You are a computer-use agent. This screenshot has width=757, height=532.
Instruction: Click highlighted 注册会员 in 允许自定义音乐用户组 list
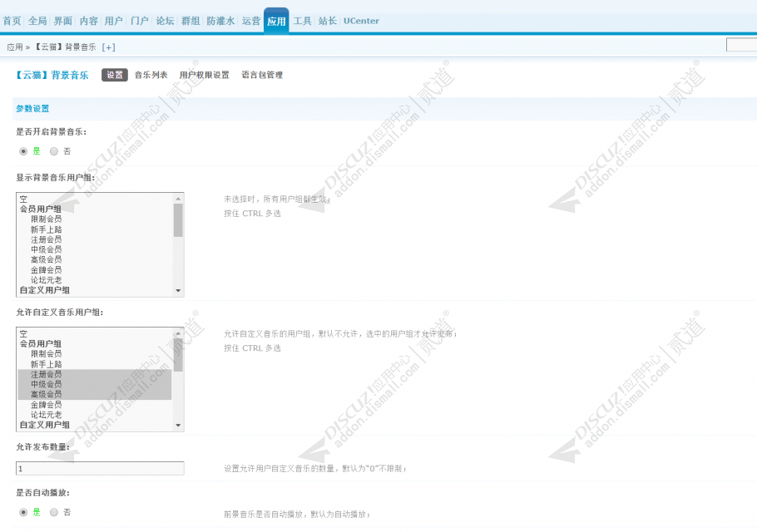(95, 374)
